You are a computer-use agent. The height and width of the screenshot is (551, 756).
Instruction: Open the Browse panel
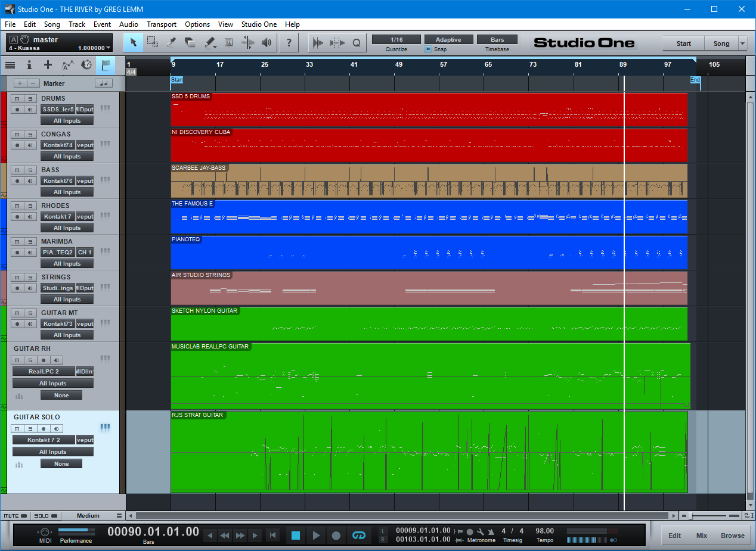tap(732, 536)
